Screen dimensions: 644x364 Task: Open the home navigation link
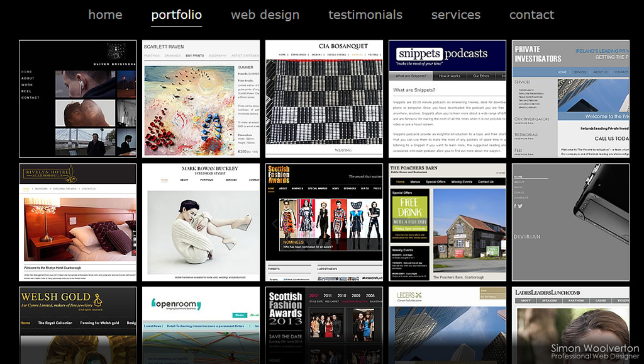tap(105, 15)
